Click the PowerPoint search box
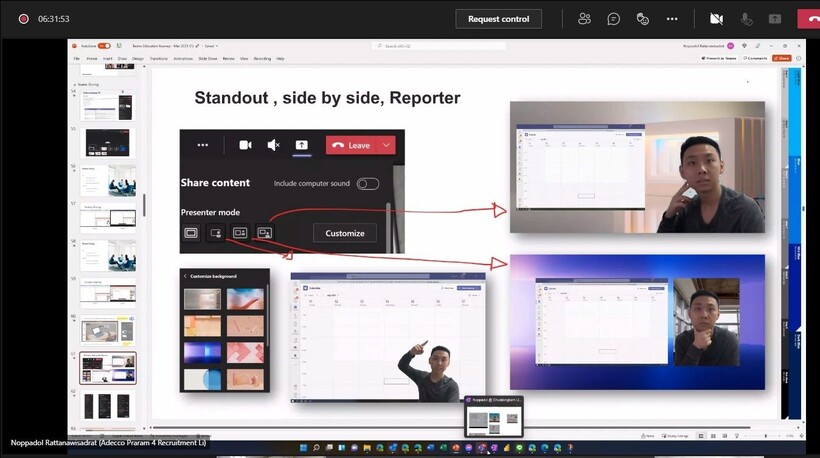820x458 pixels. pyautogui.click(x=439, y=46)
